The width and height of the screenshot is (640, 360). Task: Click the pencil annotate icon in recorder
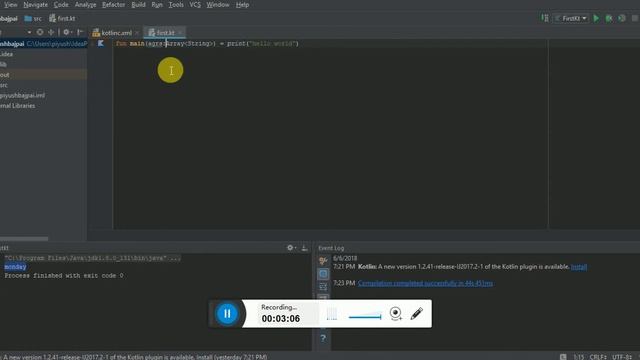coord(416,313)
